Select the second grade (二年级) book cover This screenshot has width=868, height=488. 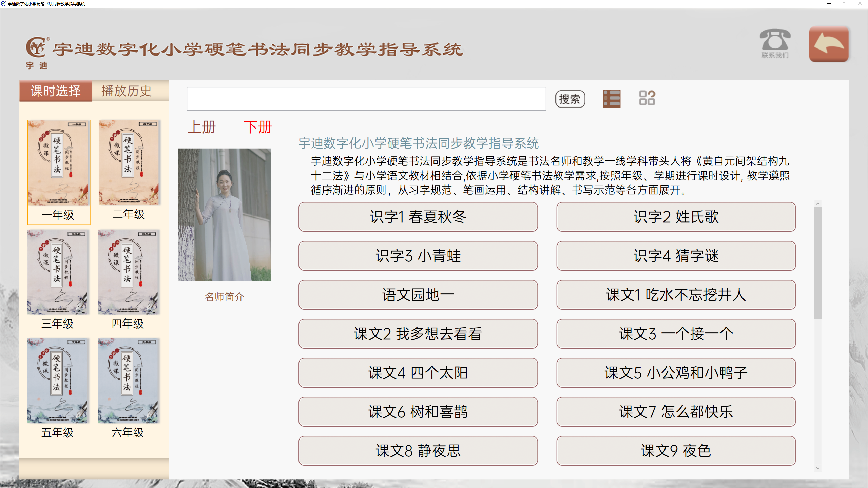[x=129, y=163]
